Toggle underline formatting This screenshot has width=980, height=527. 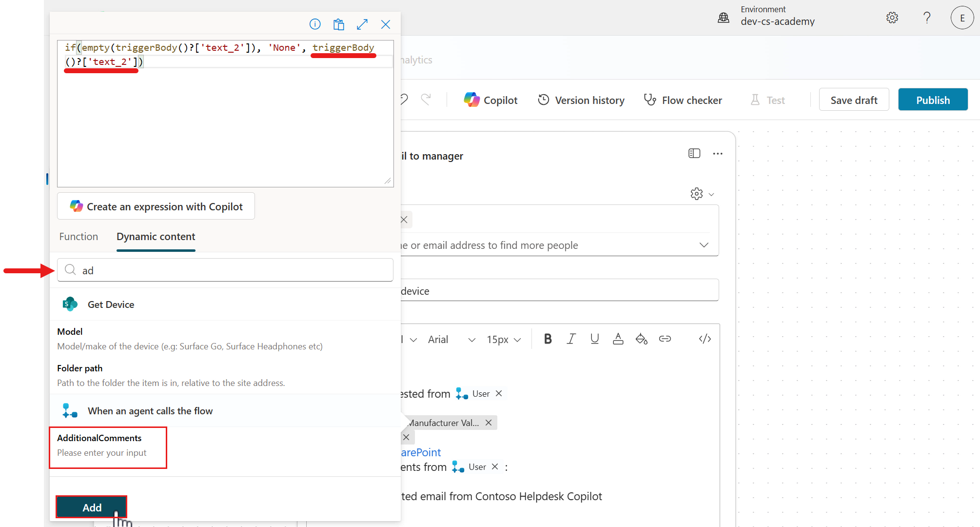tap(594, 339)
